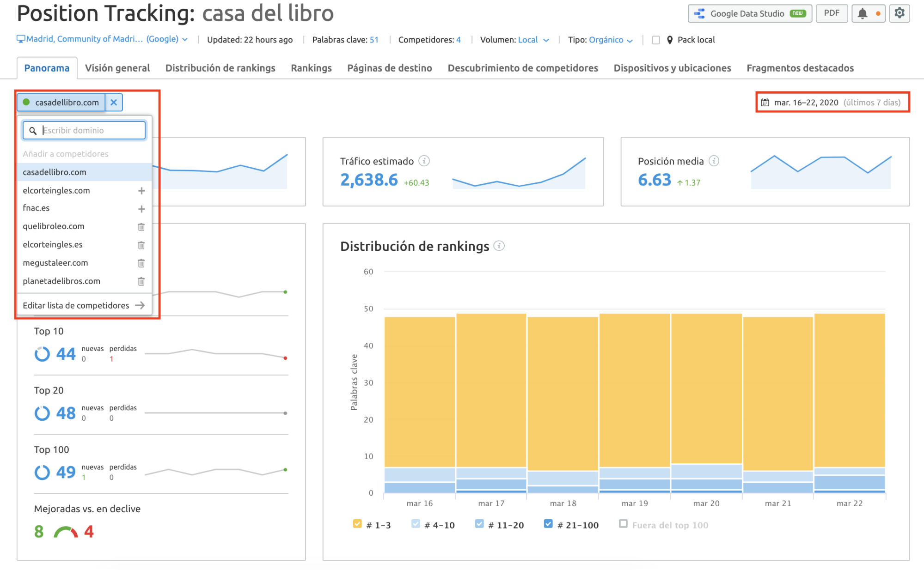Viewport: 924px width, 570px height.
Task: Open Distribución de rankings tab
Action: 220,68
